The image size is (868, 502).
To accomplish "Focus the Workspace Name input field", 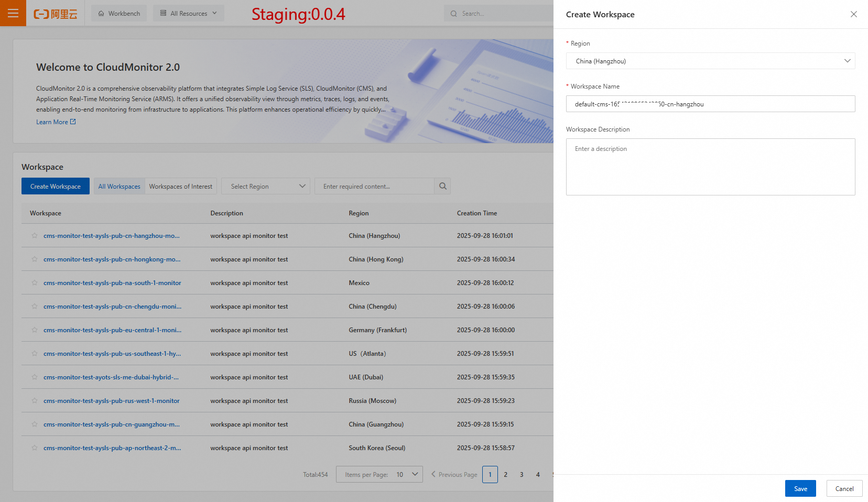I will (710, 104).
